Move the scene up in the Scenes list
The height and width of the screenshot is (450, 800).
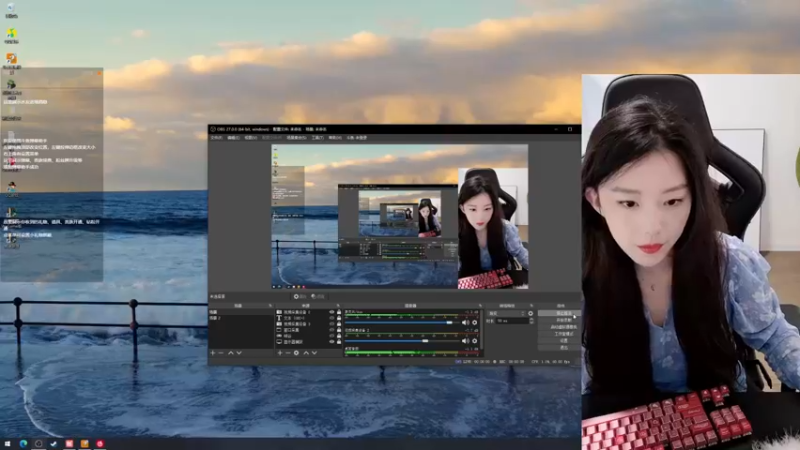pyautogui.click(x=231, y=353)
